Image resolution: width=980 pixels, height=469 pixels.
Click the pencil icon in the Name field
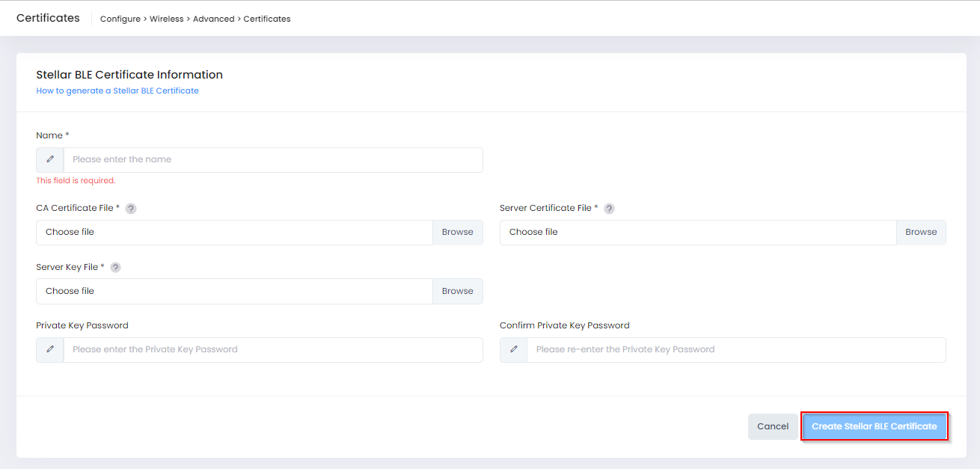point(50,159)
